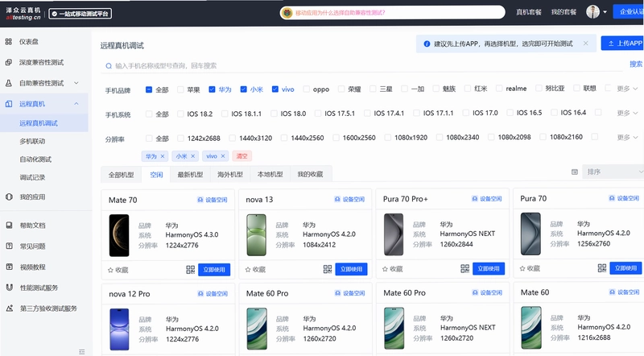Click the 企业认证 button in top bar

click(x=629, y=11)
